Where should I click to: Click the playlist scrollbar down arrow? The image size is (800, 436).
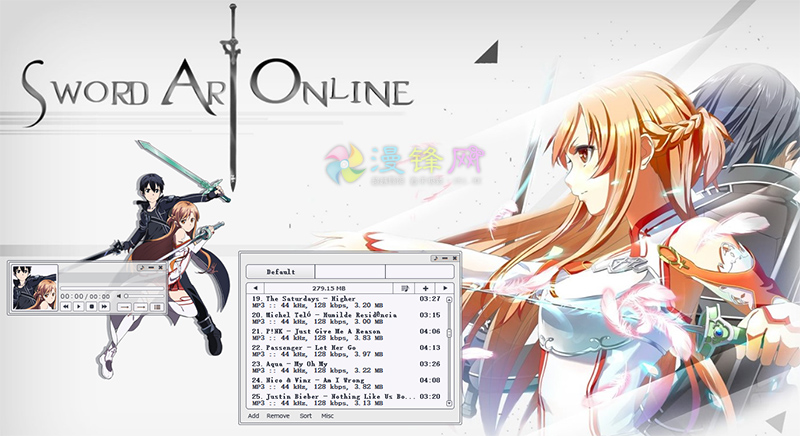click(x=449, y=403)
